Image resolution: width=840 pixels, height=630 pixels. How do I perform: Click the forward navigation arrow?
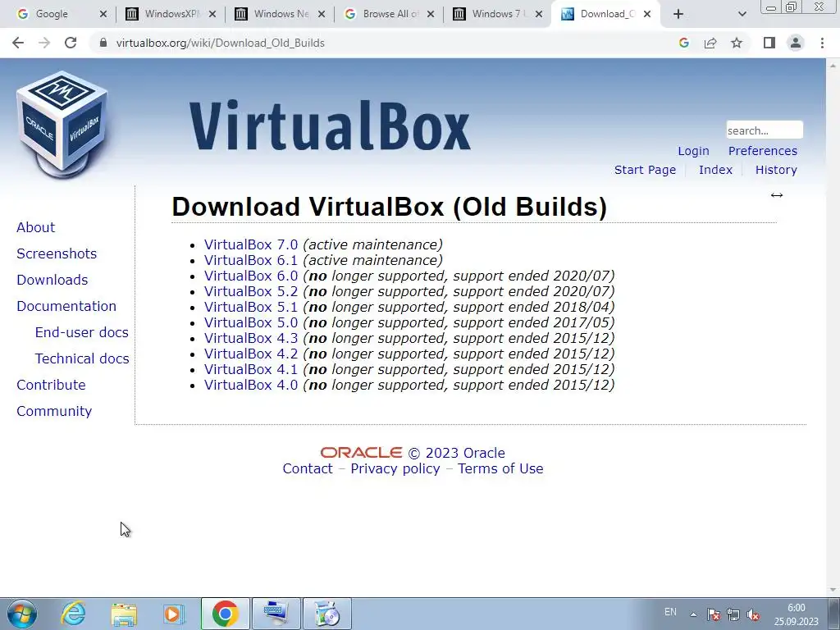44,43
